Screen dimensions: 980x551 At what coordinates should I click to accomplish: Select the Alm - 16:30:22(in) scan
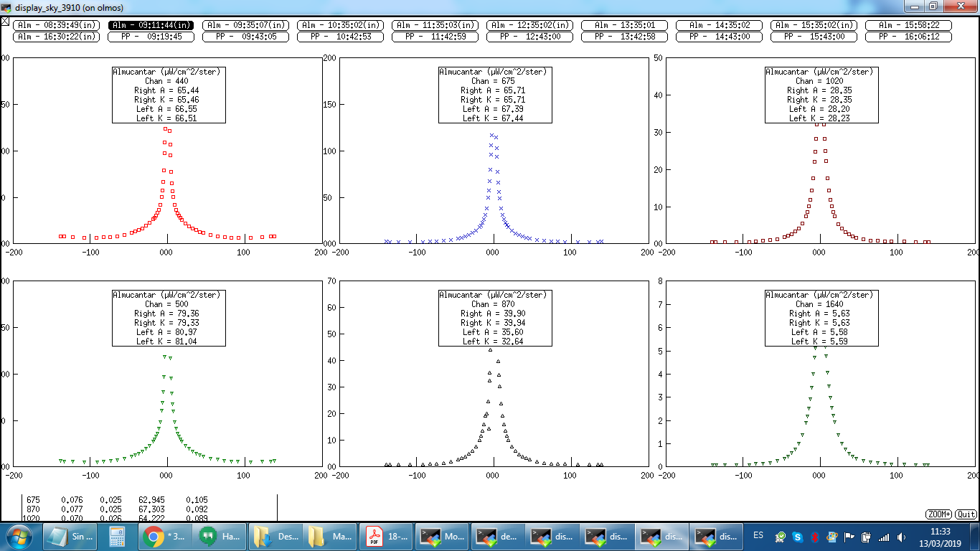pos(56,37)
